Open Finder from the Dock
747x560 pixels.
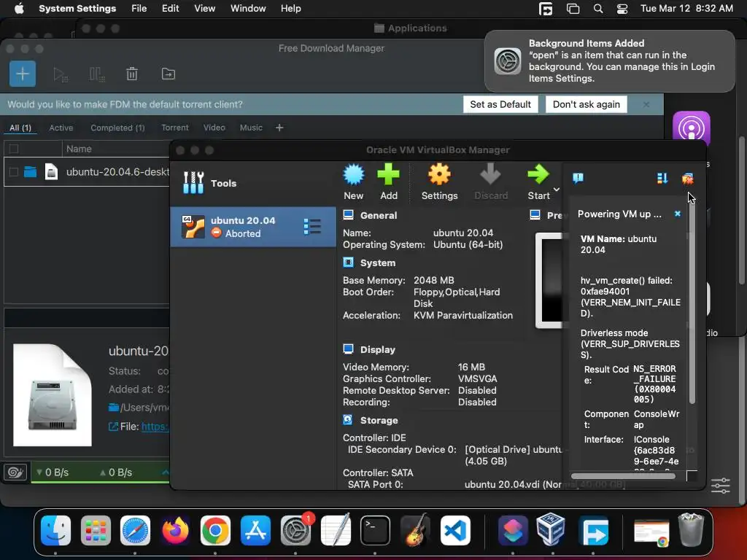[x=55, y=530]
